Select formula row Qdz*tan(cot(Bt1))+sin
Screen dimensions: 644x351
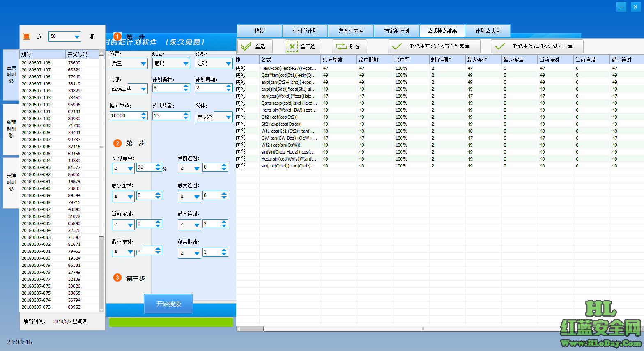[440, 75]
